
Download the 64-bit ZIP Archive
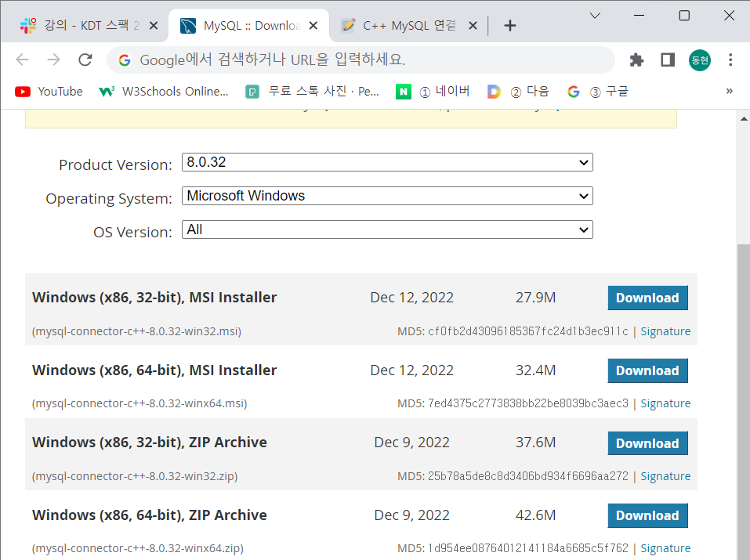[x=647, y=515]
